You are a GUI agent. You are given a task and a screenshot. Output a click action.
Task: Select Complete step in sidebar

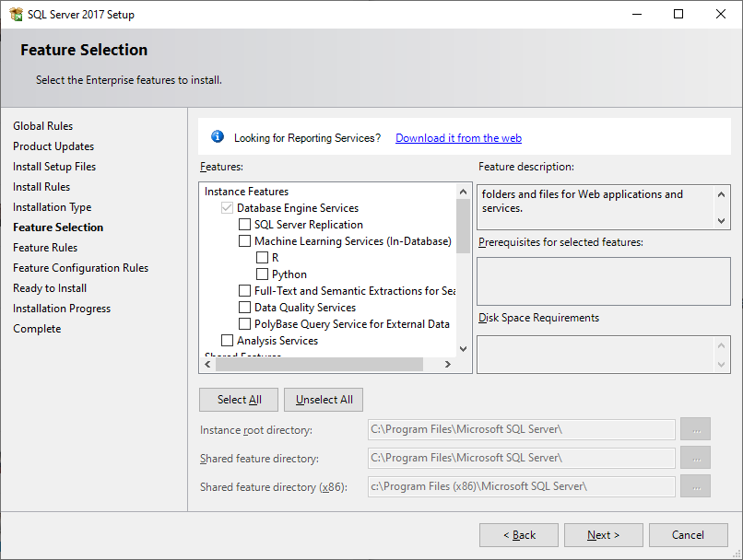37,329
